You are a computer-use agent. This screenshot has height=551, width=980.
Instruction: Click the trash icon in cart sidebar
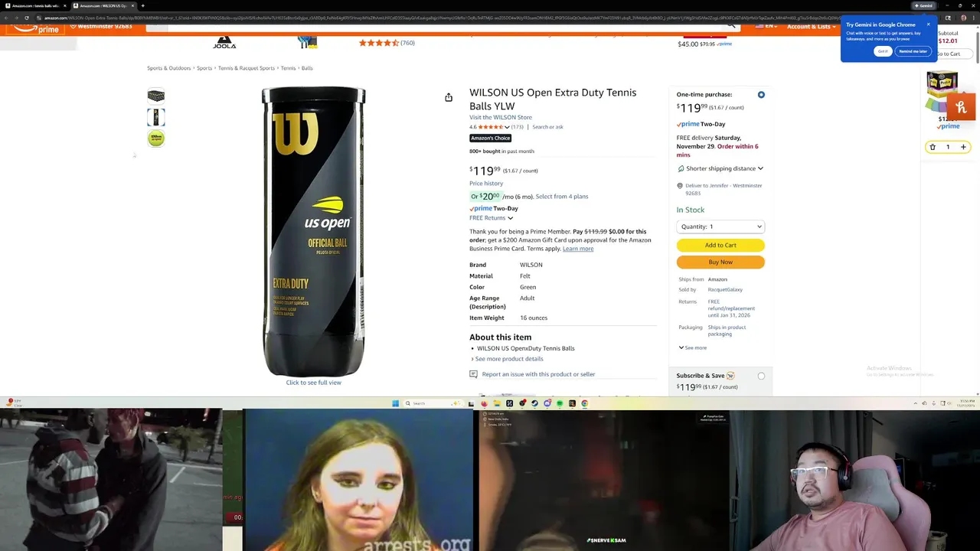933,147
